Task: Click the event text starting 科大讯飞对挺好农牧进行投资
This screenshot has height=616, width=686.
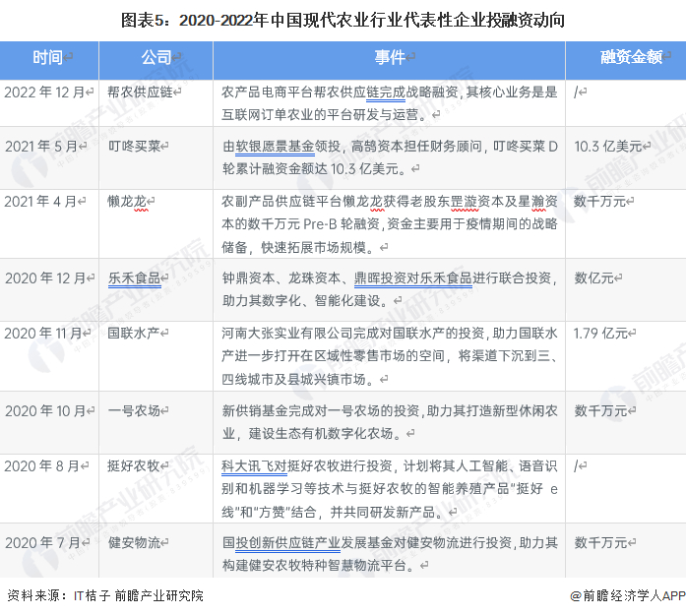Action: click(x=390, y=489)
